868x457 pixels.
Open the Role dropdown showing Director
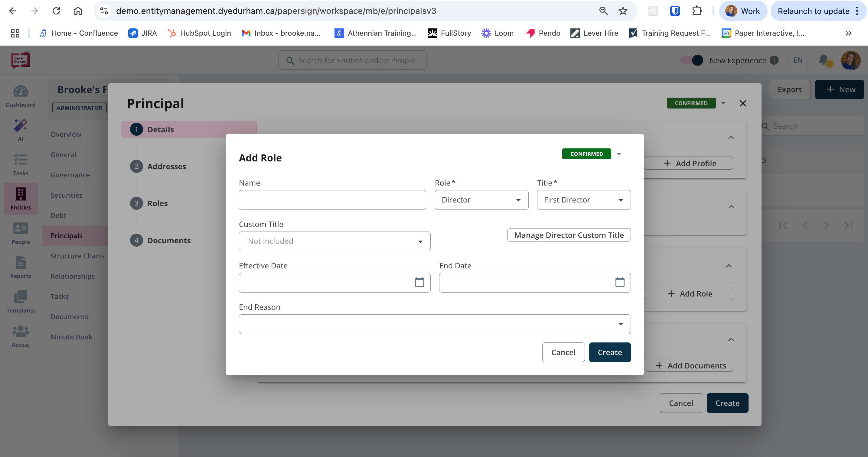481,200
